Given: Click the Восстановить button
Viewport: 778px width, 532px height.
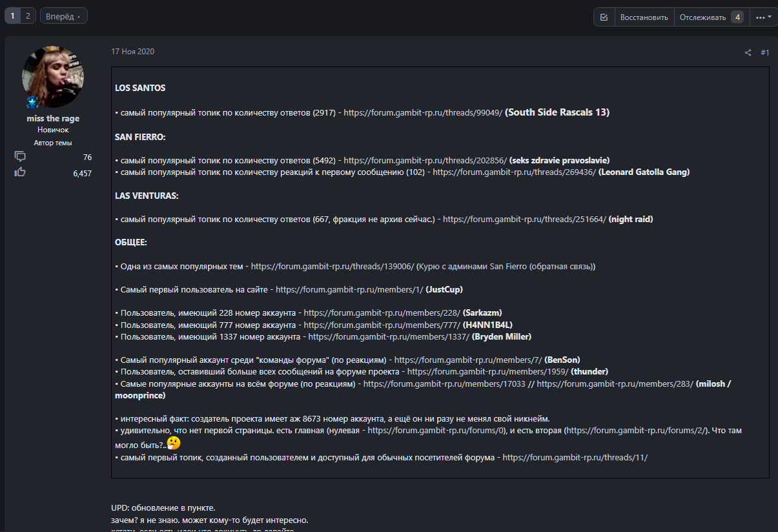Looking at the screenshot, I should pyautogui.click(x=644, y=17).
